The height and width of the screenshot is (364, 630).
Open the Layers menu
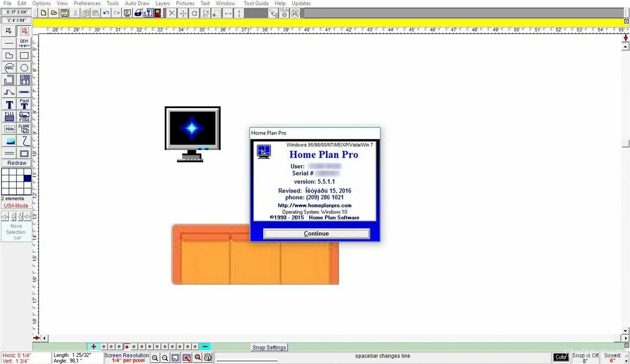[163, 3]
